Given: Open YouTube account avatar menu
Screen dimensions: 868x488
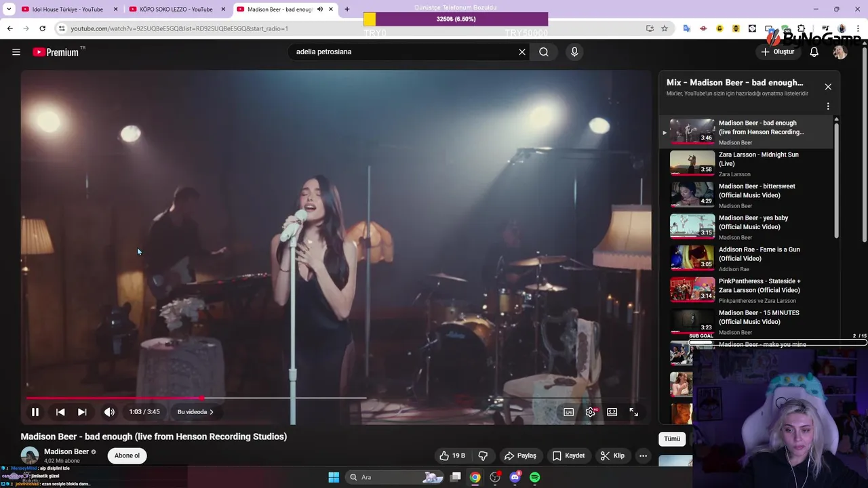Looking at the screenshot, I should tap(840, 52).
